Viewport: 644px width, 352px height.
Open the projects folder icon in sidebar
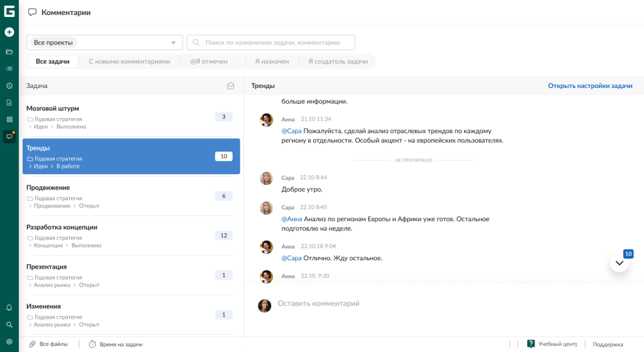[x=9, y=52]
